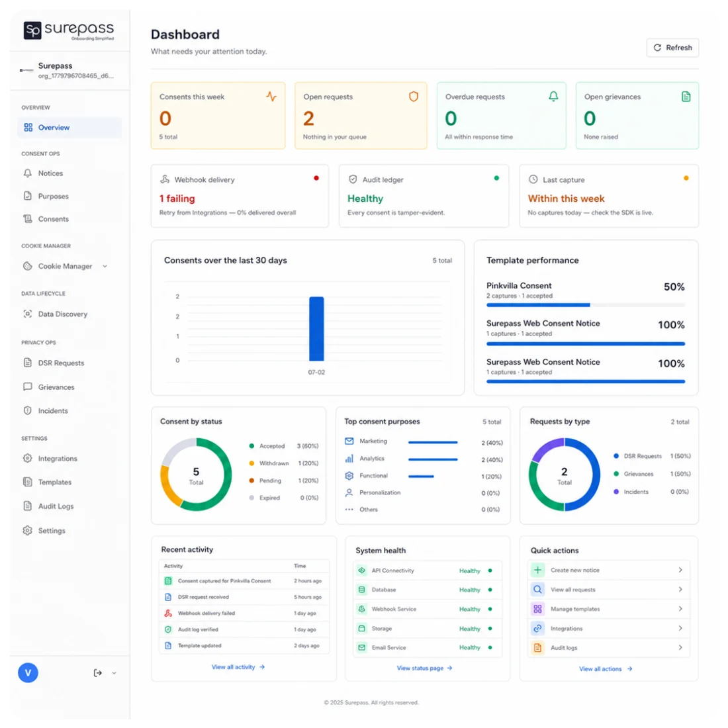
Task: Click the Templates icon in the sidebar
Action: tap(28, 482)
